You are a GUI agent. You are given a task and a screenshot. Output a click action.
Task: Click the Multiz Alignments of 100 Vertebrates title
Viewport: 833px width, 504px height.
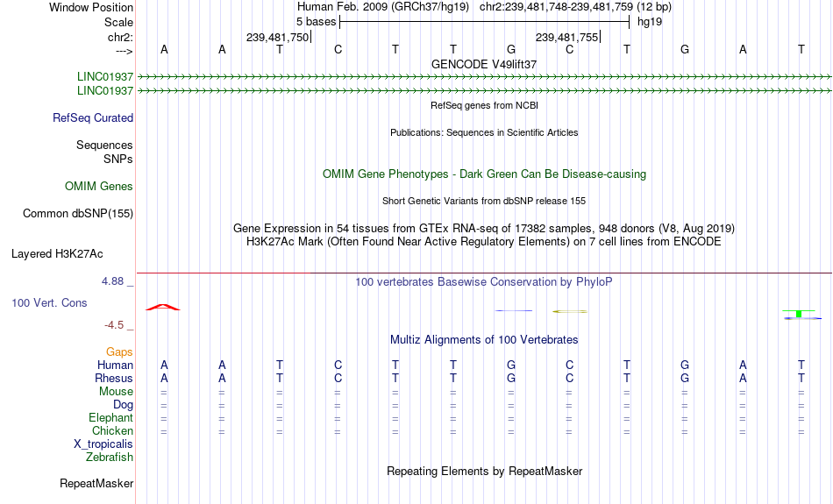484,340
